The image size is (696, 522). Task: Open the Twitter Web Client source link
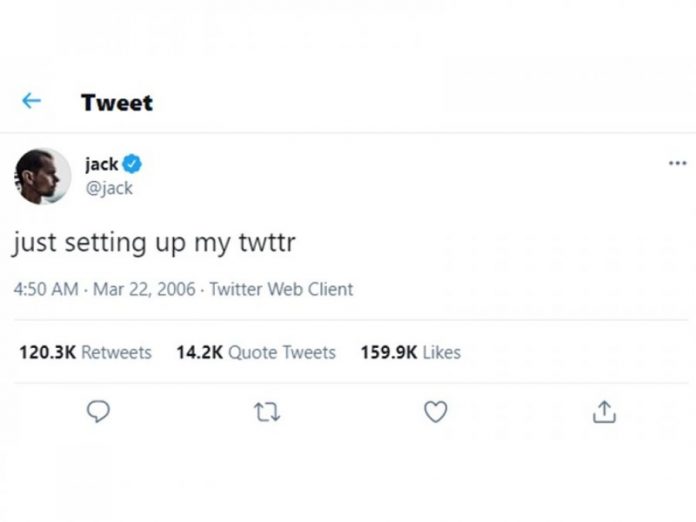281,289
